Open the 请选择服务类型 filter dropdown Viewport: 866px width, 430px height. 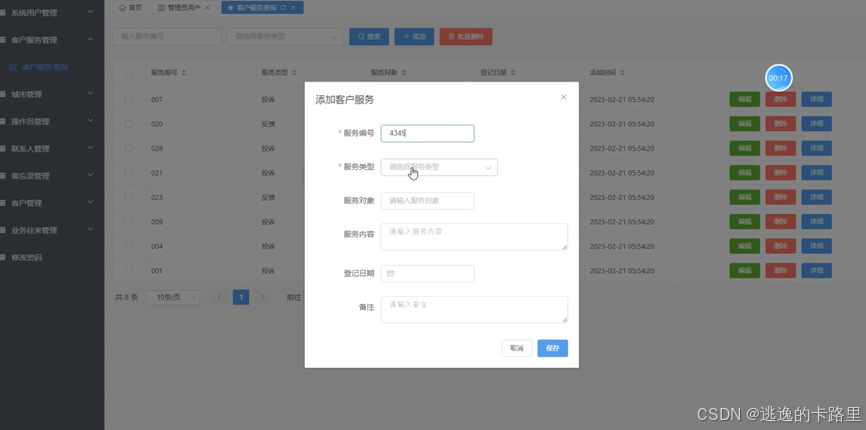(x=285, y=37)
